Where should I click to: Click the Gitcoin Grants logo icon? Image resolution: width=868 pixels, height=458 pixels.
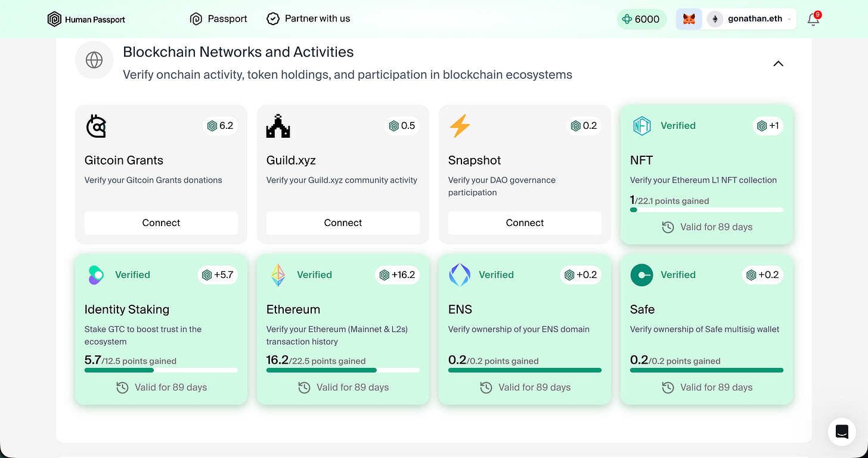pos(96,126)
